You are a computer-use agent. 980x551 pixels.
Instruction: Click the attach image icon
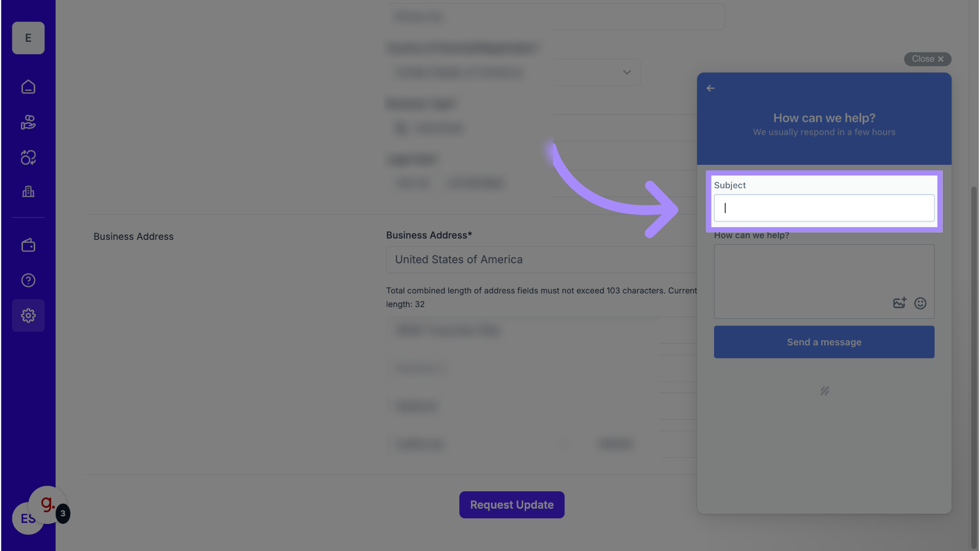tap(899, 304)
